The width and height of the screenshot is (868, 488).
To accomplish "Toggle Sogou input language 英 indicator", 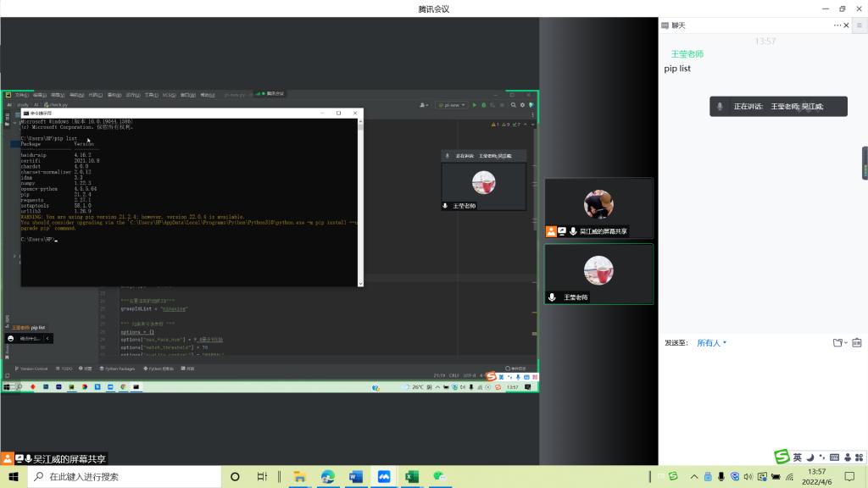I will (x=797, y=457).
